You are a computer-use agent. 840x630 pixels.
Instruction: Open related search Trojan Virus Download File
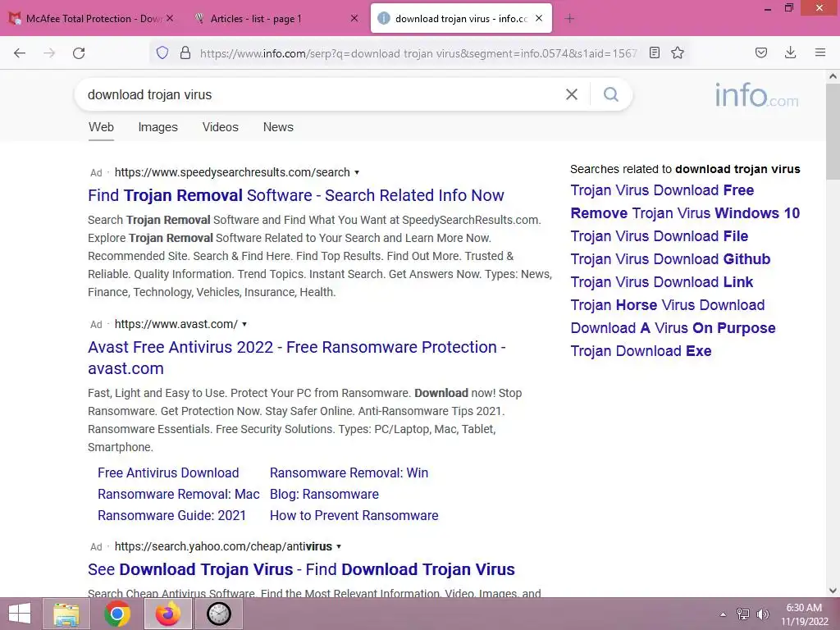[660, 236]
